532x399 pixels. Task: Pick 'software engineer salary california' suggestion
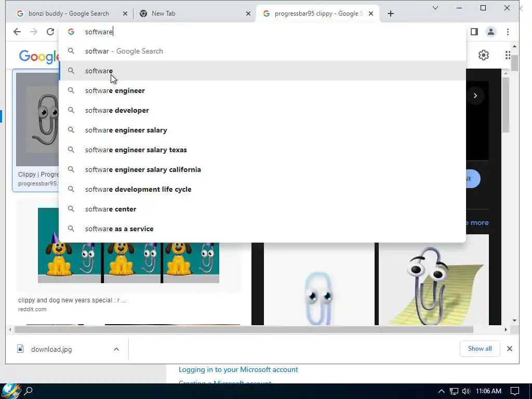262,169
